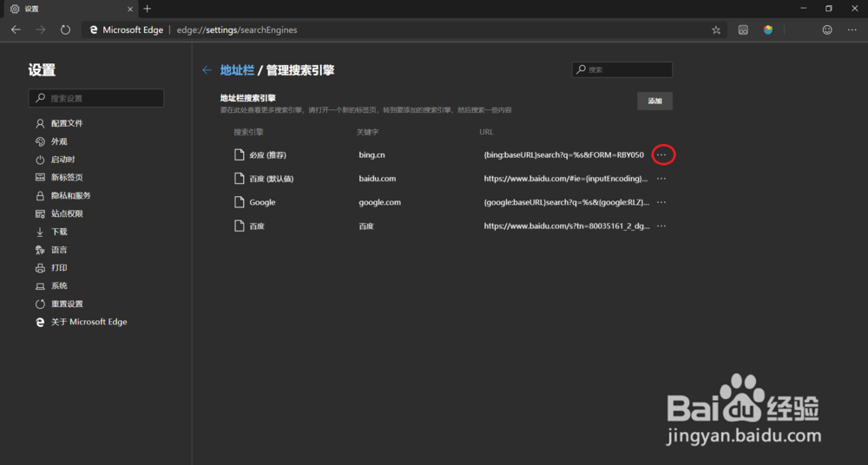Click the URL column header
This screenshot has width=868, height=465.
486,133
